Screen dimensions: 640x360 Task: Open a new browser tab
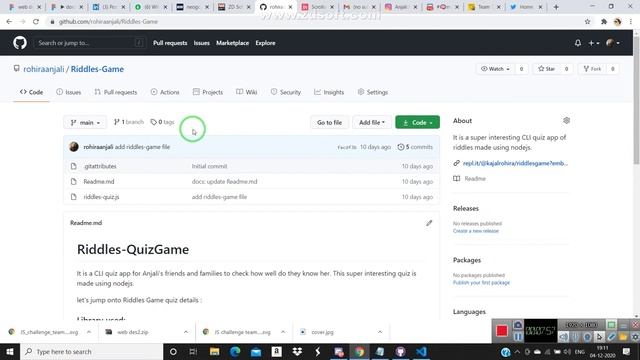(556, 7)
